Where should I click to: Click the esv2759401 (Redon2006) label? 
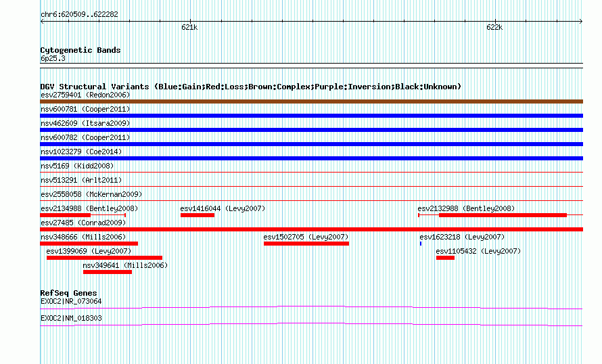coord(85,95)
